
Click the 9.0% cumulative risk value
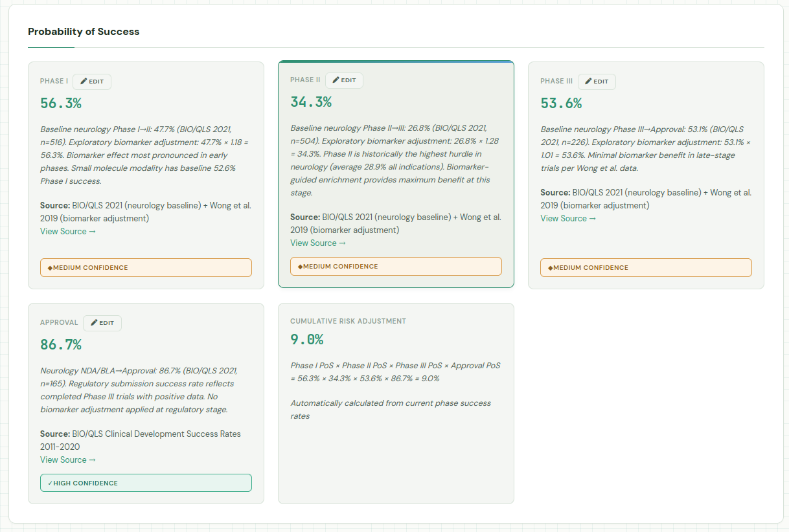tap(306, 340)
